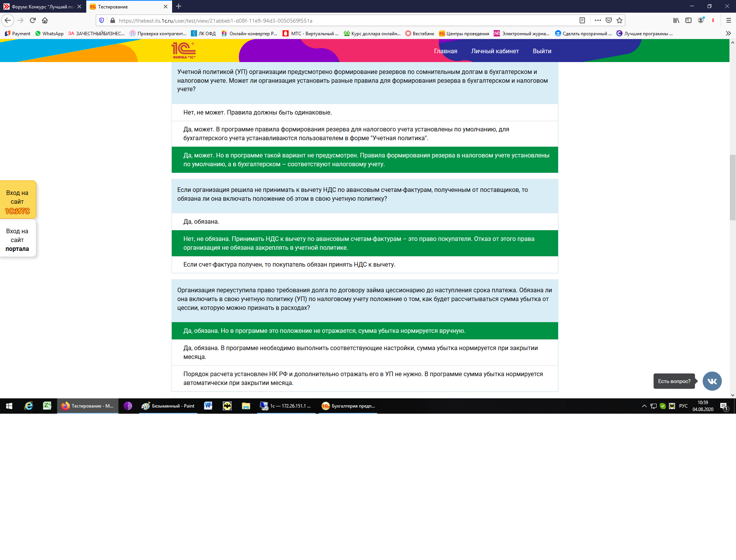
Task: Go to the browser home page icon
Action: 45,20
